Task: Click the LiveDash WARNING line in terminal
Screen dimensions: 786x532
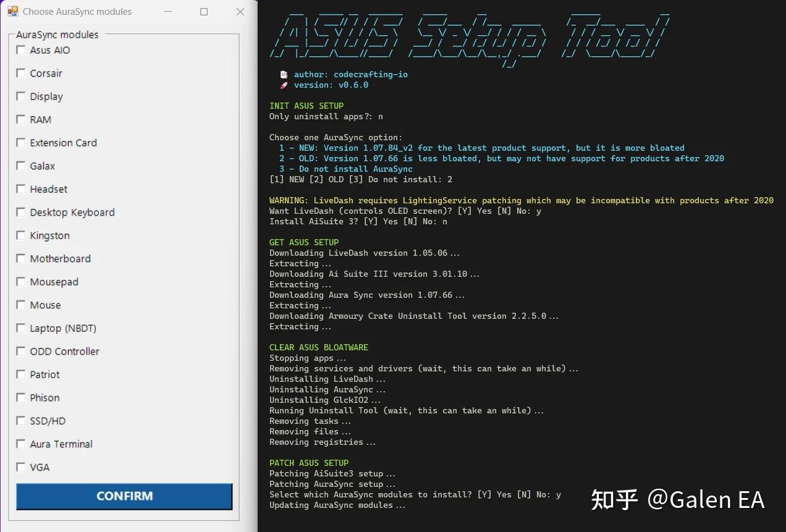Action: click(522, 200)
